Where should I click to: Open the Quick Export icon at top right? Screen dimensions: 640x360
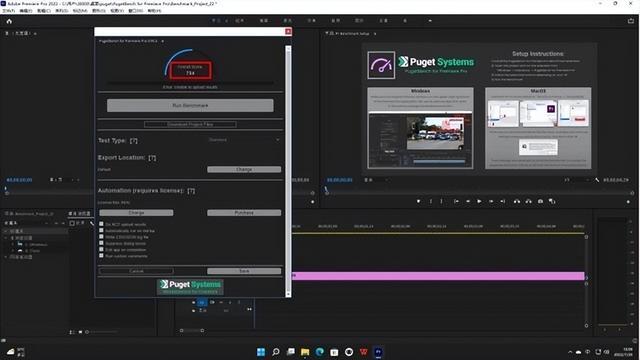click(631, 21)
